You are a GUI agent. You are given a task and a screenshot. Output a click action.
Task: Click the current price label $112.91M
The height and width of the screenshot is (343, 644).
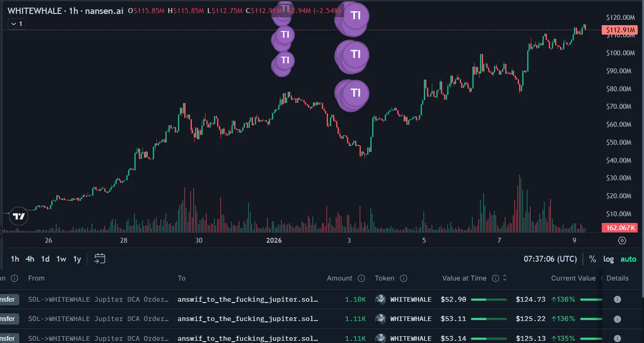point(619,30)
